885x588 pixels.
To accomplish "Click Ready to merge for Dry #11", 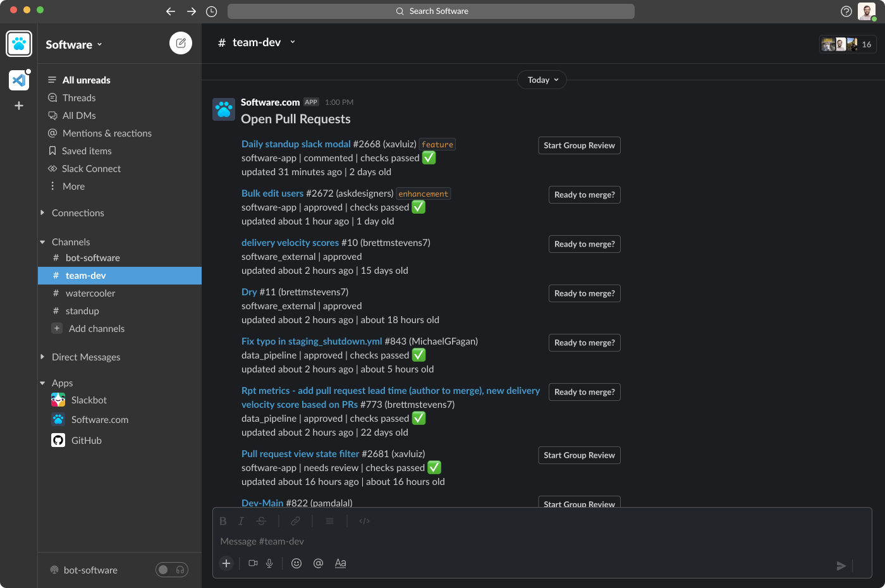I will [x=585, y=293].
